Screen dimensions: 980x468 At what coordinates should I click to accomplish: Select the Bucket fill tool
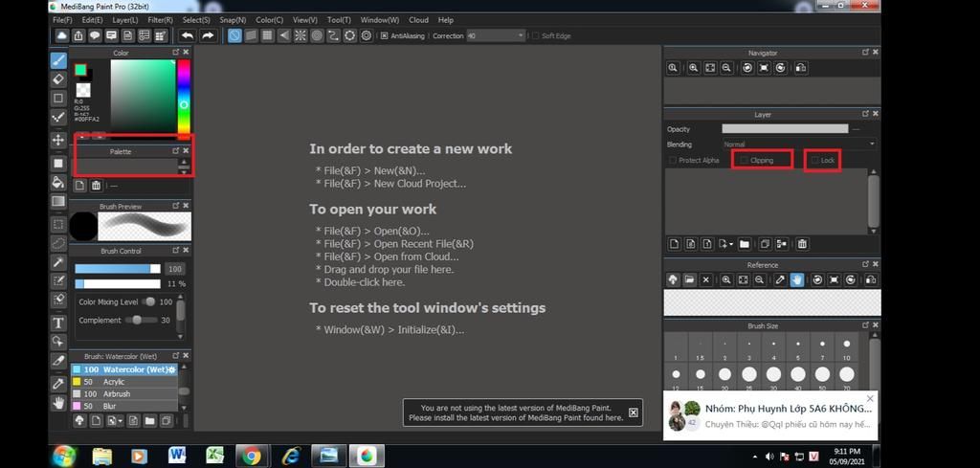coord(58,182)
